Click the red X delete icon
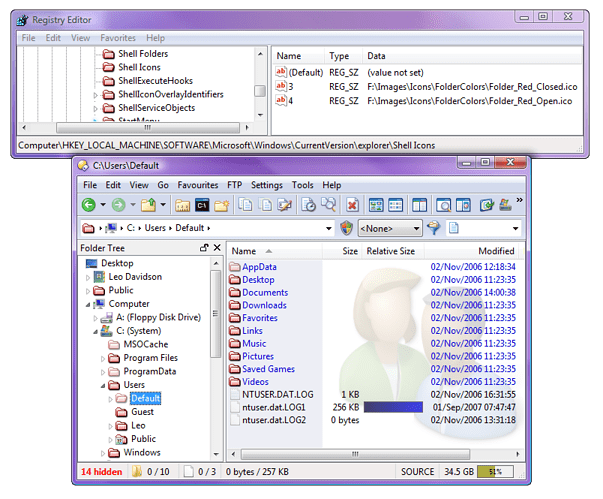The image size is (603, 499). point(352,205)
